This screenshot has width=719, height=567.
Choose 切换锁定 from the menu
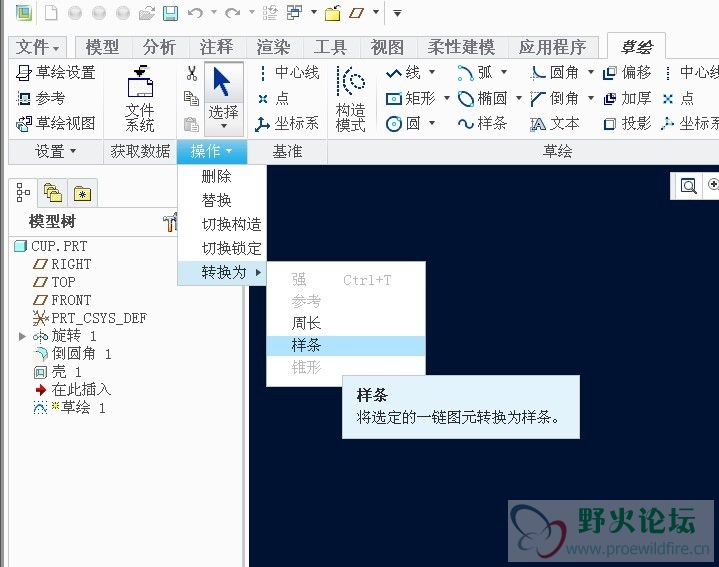tap(222, 248)
